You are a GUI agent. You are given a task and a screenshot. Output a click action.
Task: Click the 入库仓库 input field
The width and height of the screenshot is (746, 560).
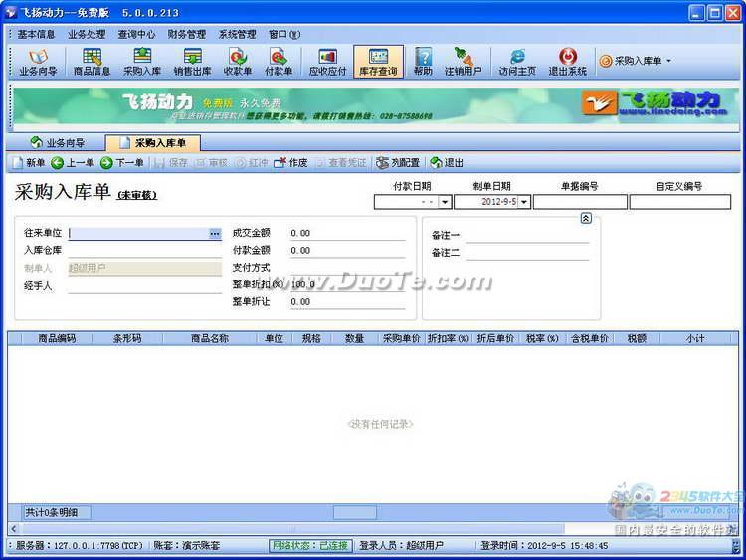[x=145, y=251]
